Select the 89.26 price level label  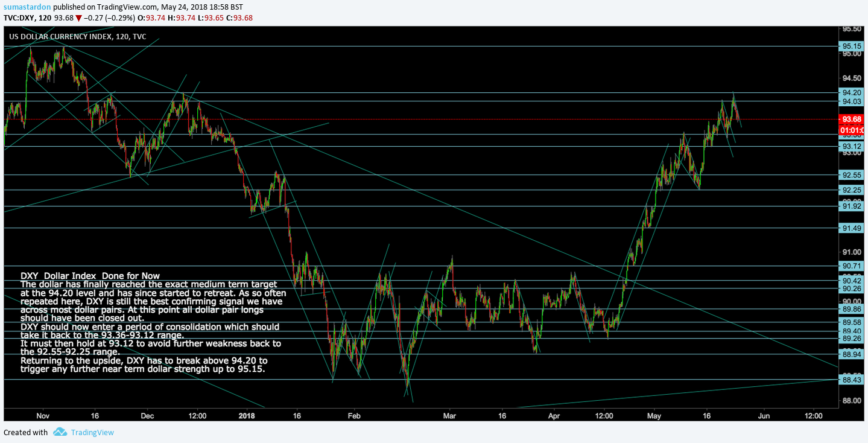[x=852, y=338]
